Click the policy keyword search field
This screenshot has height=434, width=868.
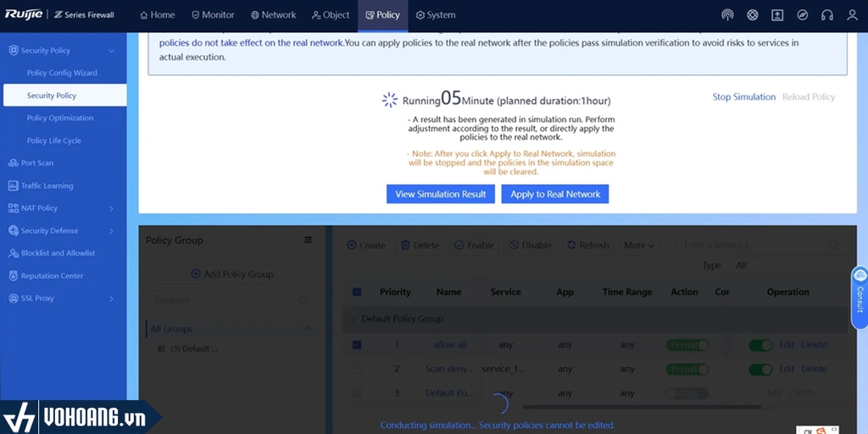[759, 245]
